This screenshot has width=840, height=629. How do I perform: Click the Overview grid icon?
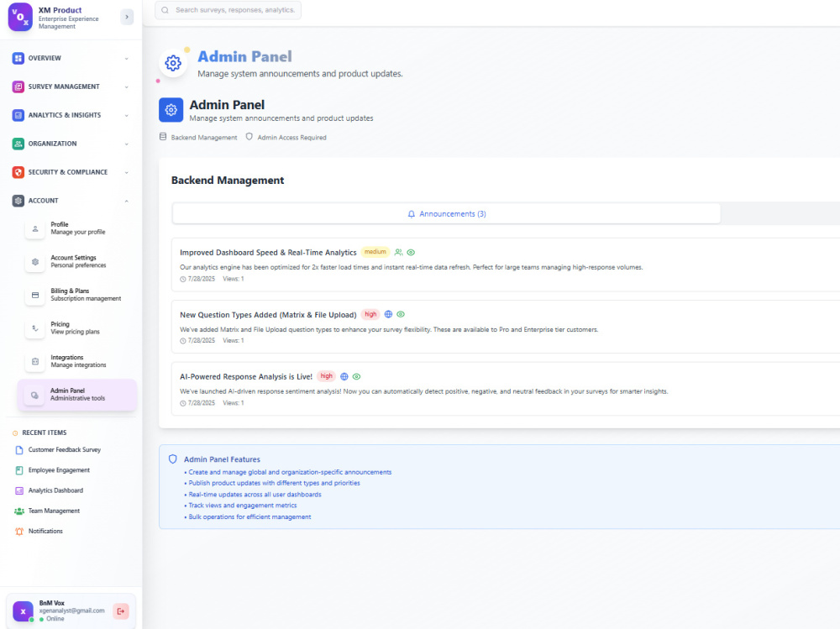18,59
